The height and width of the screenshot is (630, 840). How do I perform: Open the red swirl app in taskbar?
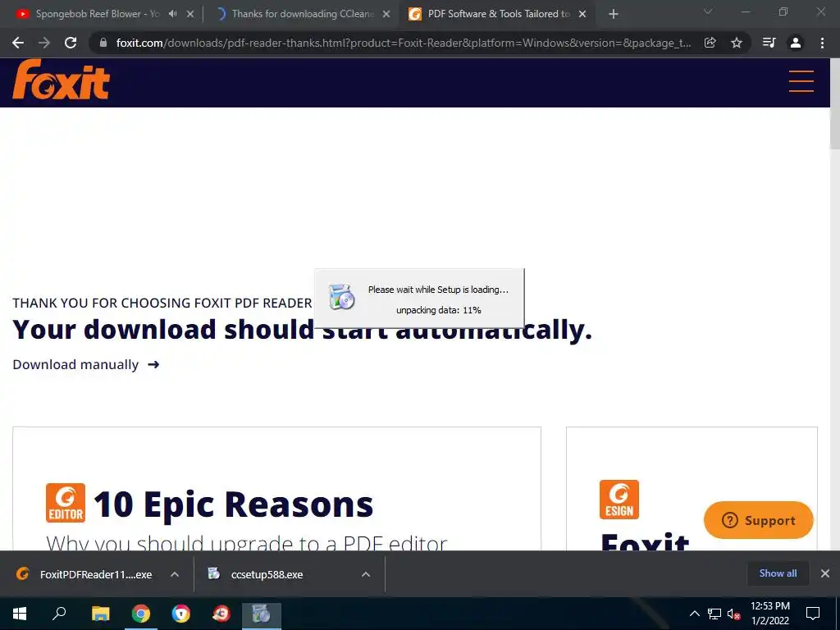[221, 614]
